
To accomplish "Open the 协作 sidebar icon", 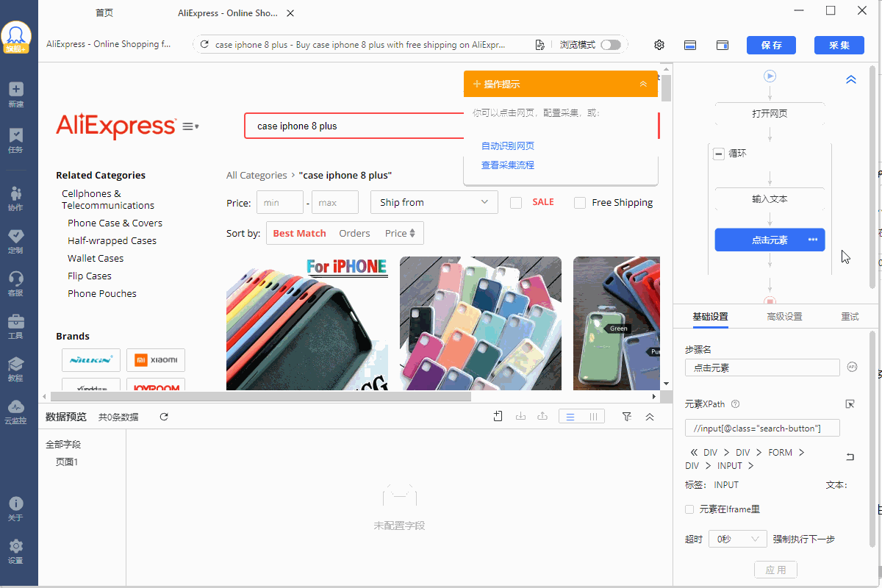I will tap(16, 198).
